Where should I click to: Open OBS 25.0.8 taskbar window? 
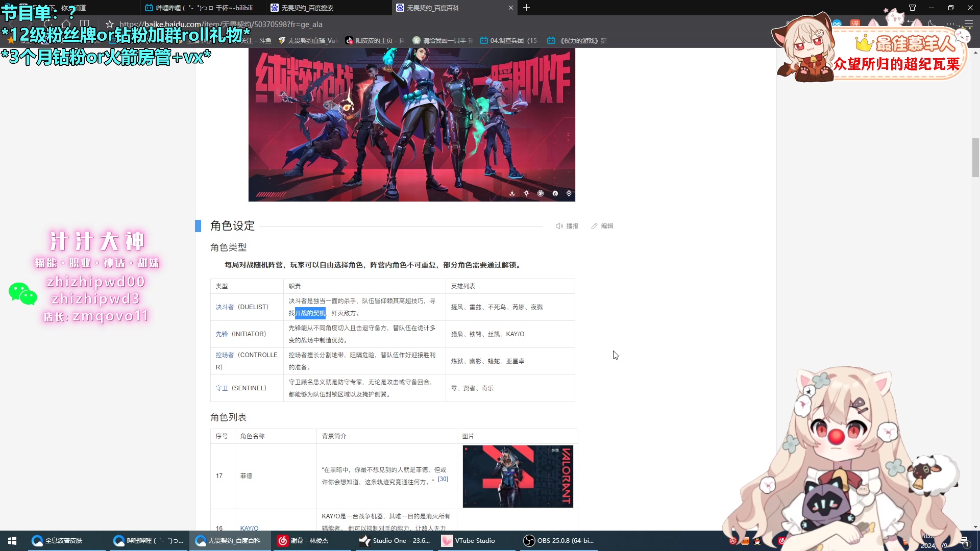coord(559,541)
